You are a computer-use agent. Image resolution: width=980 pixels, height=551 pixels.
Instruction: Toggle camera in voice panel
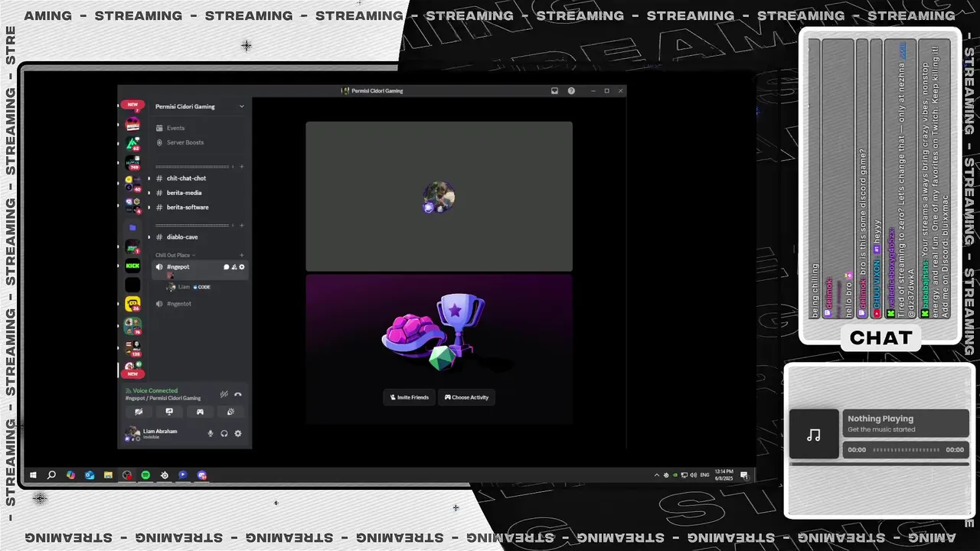click(139, 412)
